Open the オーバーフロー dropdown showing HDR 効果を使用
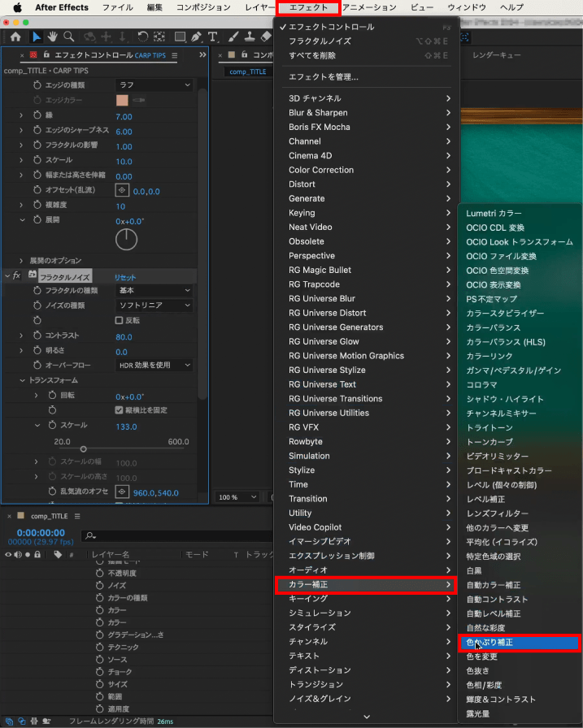583x728 pixels. (x=154, y=365)
